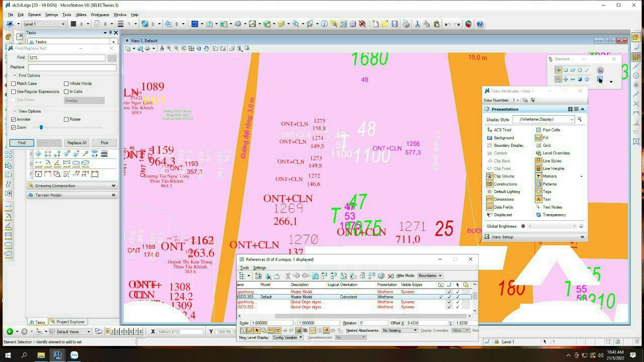This screenshot has height=362, width=644.
Task: Open Display Style Wireframe Display dropdown
Action: pos(543,119)
